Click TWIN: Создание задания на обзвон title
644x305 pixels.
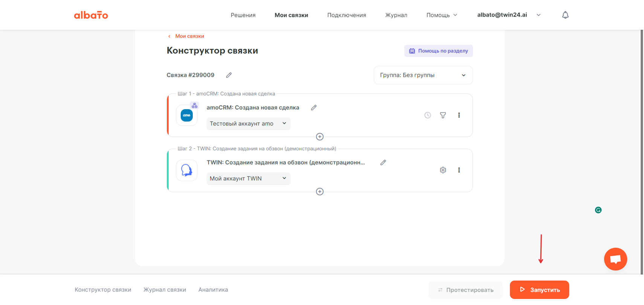point(285,163)
